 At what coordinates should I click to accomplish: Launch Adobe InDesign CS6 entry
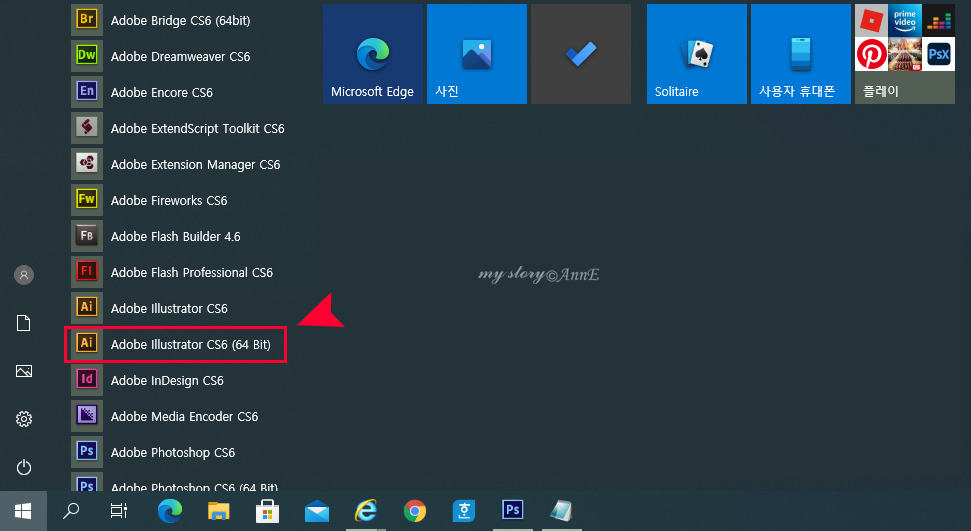[x=167, y=380]
